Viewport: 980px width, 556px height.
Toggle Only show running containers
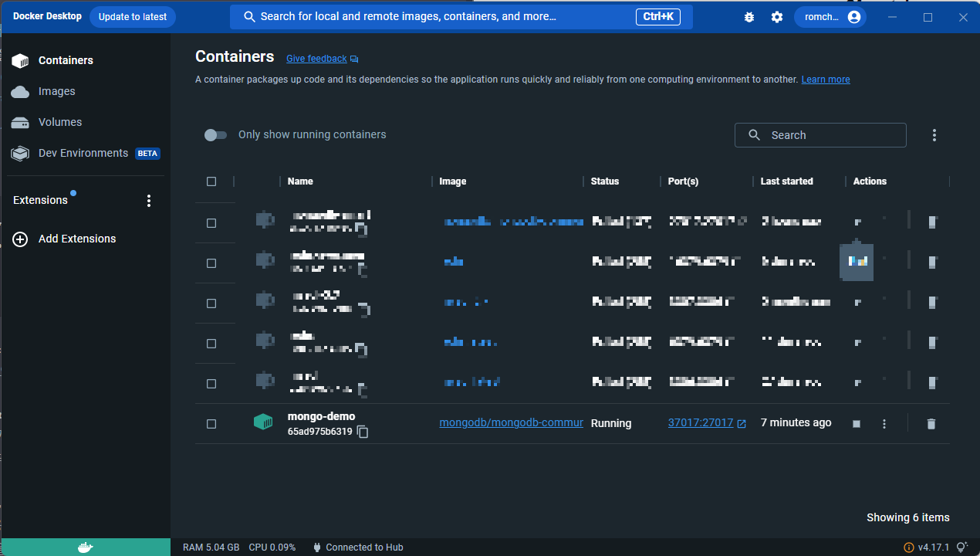point(215,135)
